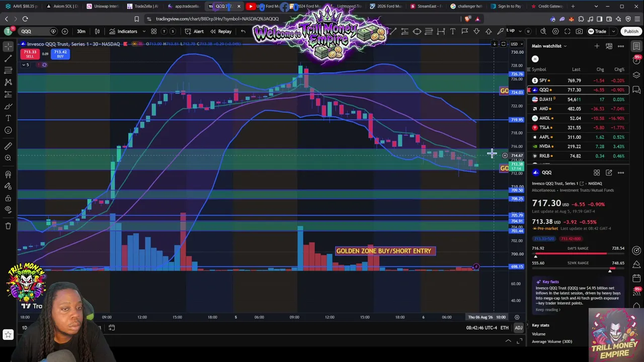
Task: Open the chart candle style selector
Action: pos(97,31)
